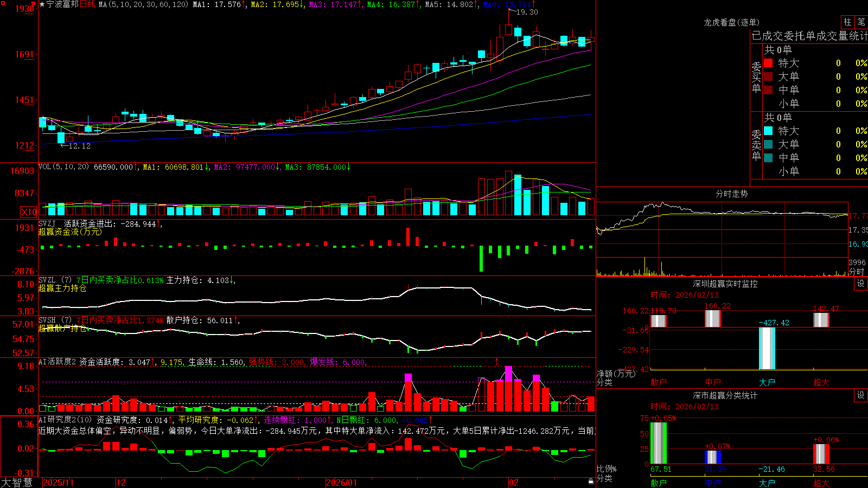Click dark red swatch for 委买单 大单
The image size is (868, 488).
[x=768, y=76]
